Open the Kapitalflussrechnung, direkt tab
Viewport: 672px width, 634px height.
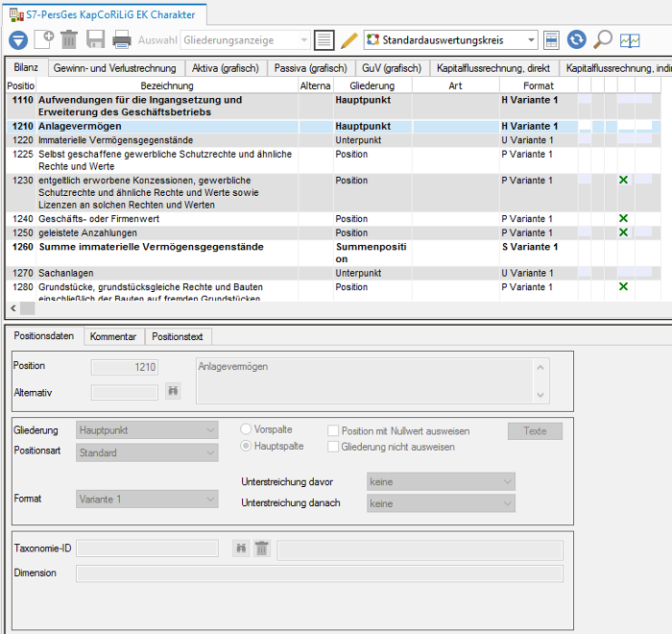pyautogui.click(x=493, y=68)
